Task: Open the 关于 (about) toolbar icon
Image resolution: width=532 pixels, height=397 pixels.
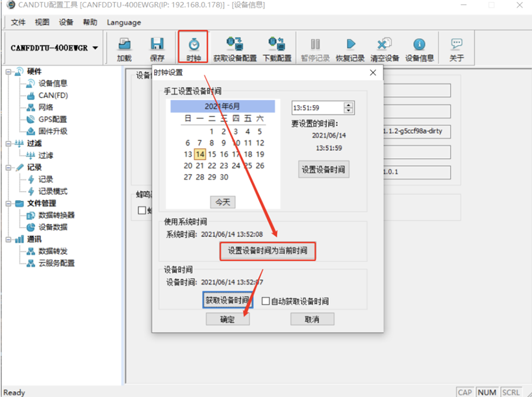Action: (x=457, y=49)
